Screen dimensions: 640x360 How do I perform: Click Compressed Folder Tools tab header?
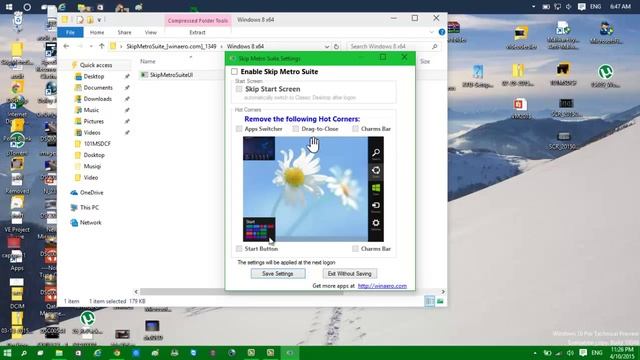(x=198, y=20)
